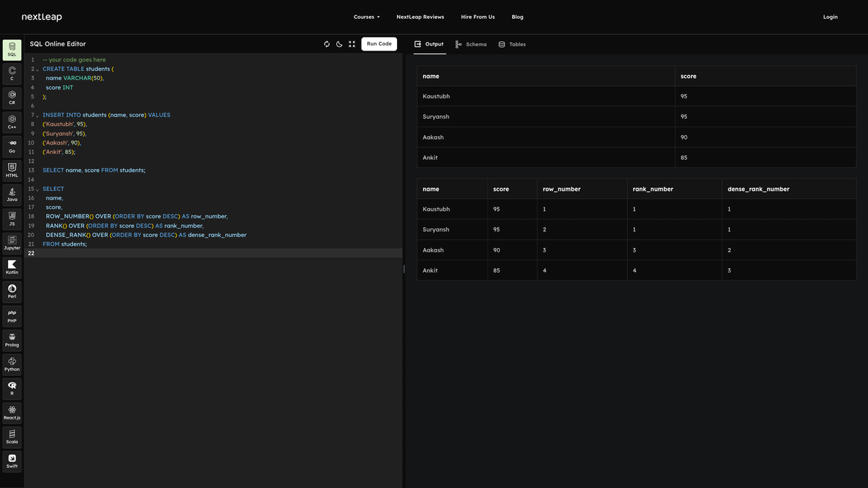Click the 'name VARCHAR(50),' code line
868x488 pixels.
click(x=75, y=78)
